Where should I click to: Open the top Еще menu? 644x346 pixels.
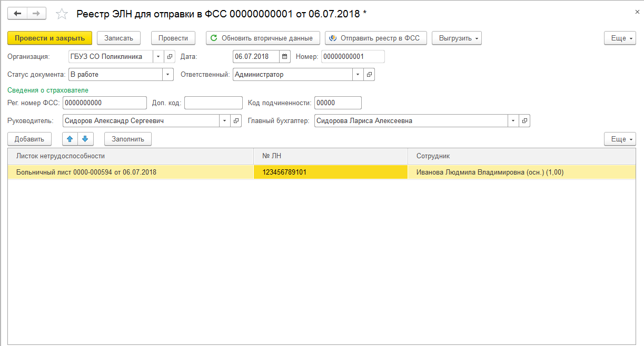[x=620, y=38]
